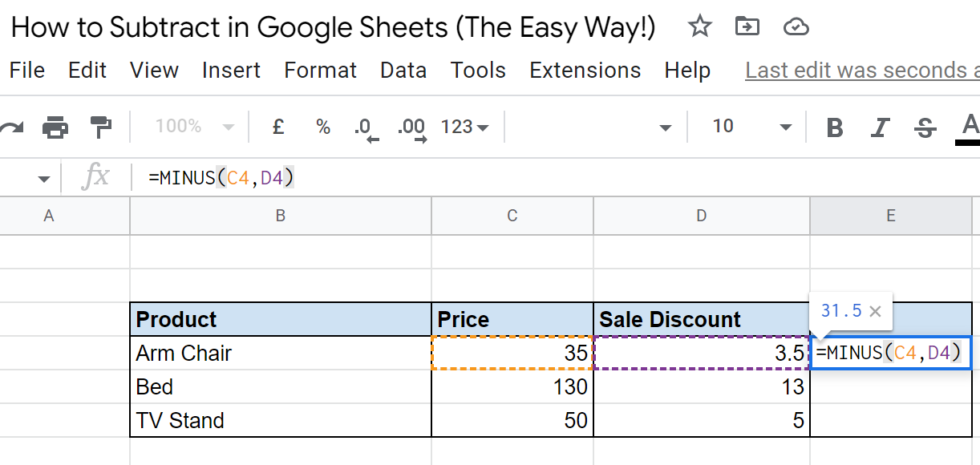Select the price cell containing 130
980x465 pixels.
click(x=512, y=386)
